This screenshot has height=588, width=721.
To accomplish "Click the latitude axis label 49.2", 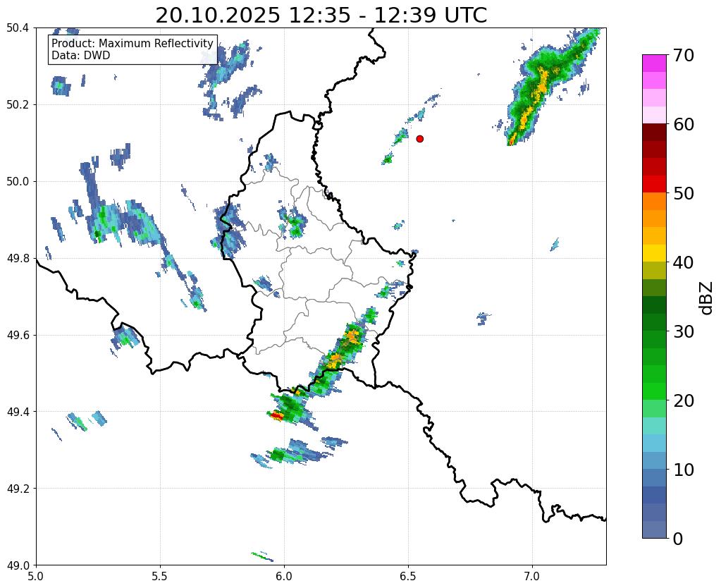I will pyautogui.click(x=18, y=488).
